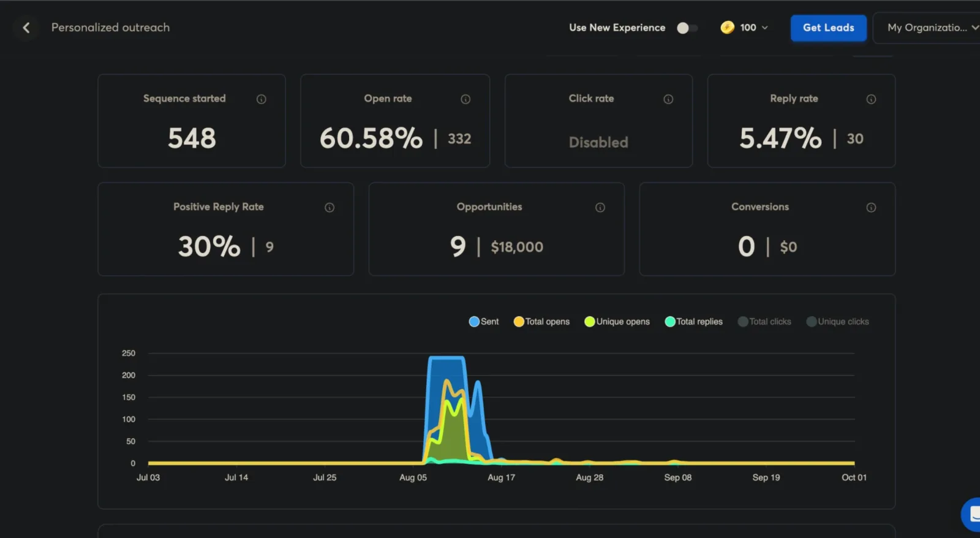The width and height of the screenshot is (980, 538).
Task: Enable Total clicks series in legend
Action: point(764,322)
